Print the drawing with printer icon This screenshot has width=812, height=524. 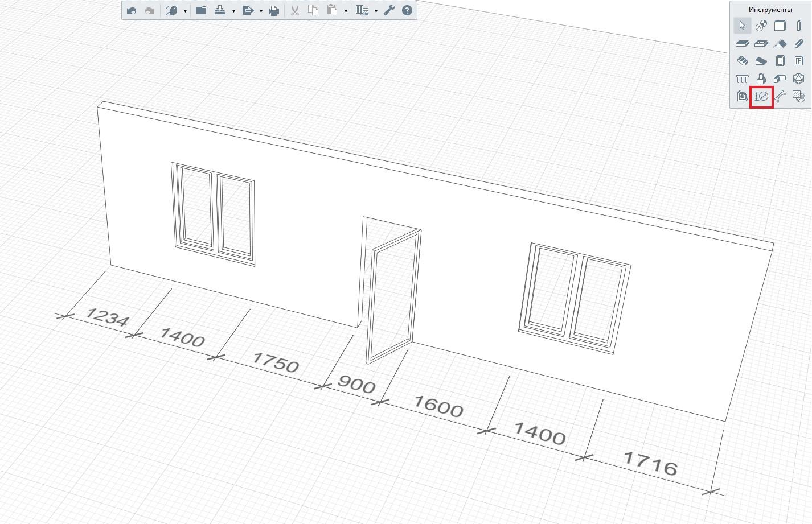coord(274,10)
